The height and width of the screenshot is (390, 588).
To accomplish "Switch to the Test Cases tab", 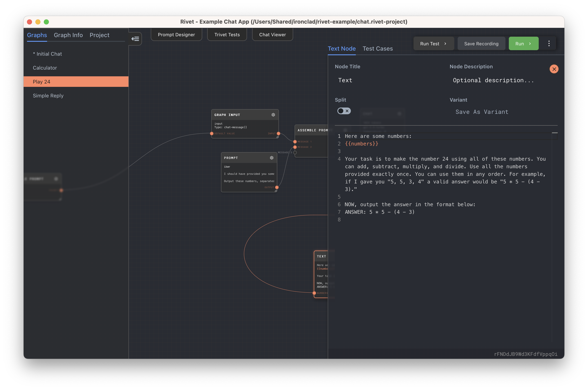I will (378, 48).
